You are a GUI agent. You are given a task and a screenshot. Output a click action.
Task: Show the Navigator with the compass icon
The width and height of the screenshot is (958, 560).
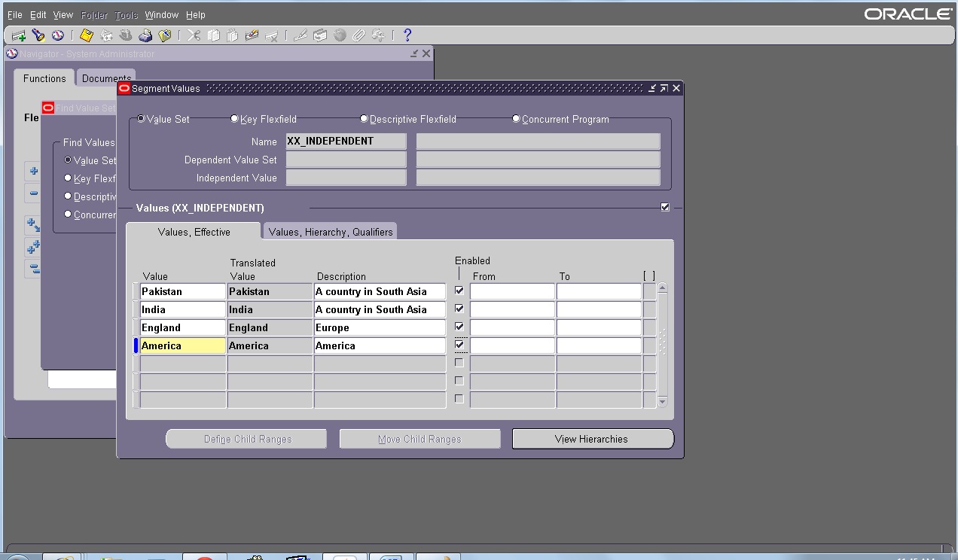57,35
